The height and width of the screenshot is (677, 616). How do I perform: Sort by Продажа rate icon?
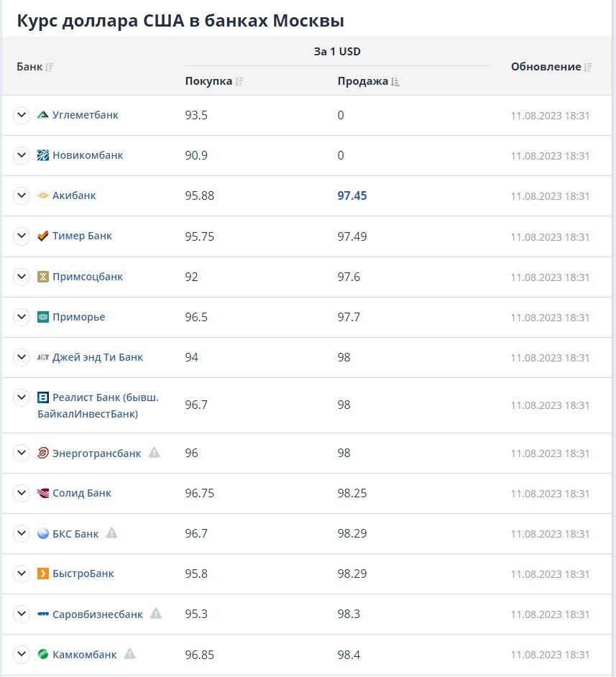395,82
